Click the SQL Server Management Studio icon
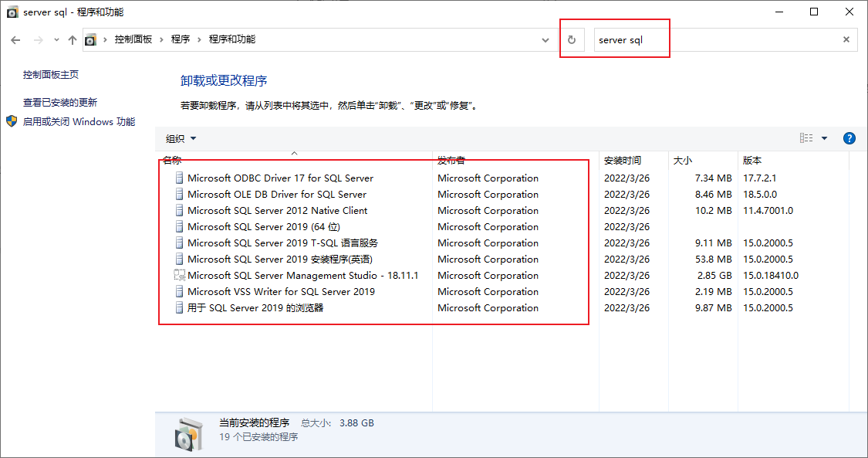868x458 pixels. (x=179, y=275)
